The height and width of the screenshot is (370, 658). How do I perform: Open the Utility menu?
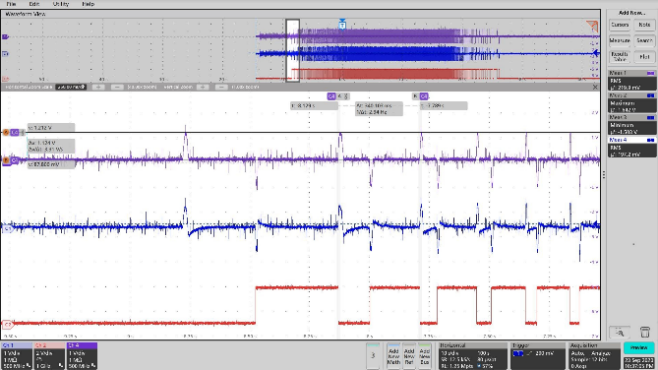tap(60, 4)
